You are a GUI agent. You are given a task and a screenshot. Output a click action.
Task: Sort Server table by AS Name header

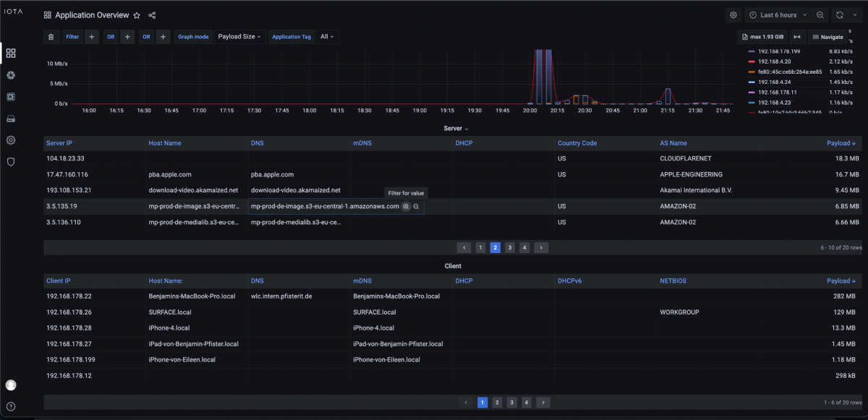673,143
